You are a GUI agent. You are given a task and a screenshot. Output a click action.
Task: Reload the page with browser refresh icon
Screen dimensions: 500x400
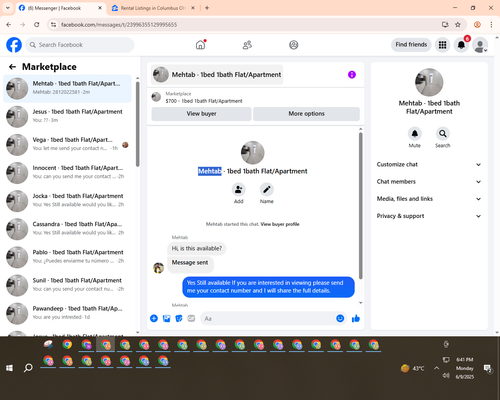pyautogui.click(x=37, y=25)
